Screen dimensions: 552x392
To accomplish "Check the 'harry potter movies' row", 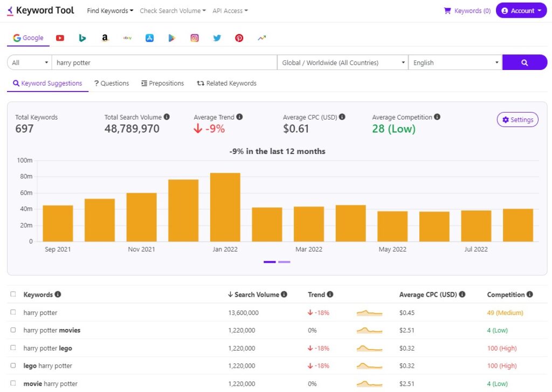I will point(13,330).
